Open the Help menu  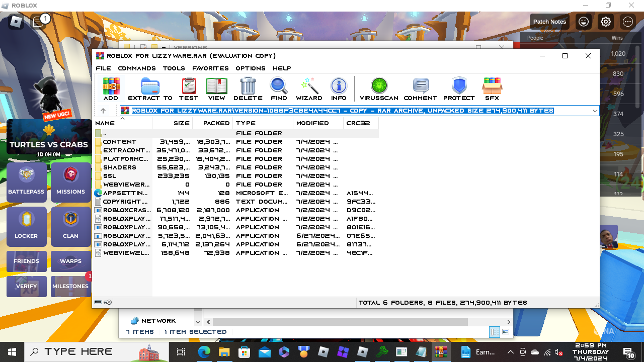point(282,68)
